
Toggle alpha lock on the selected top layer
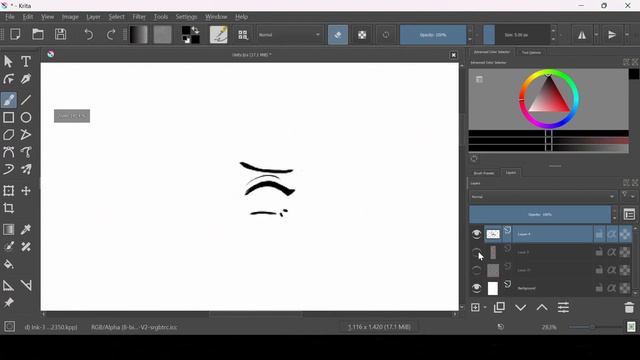tap(625, 234)
